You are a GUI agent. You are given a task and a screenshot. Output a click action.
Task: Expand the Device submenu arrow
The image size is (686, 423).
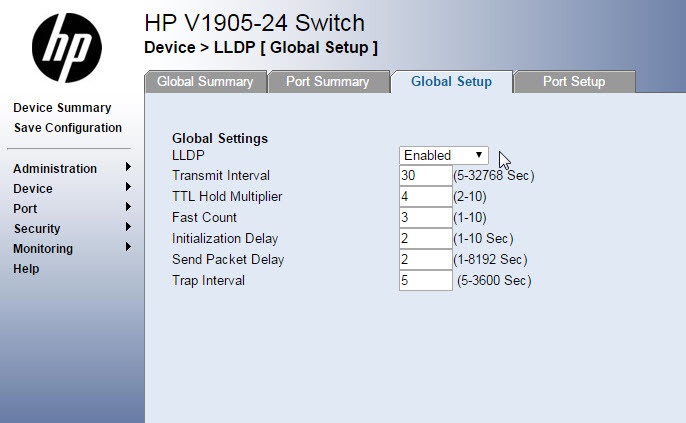click(128, 187)
